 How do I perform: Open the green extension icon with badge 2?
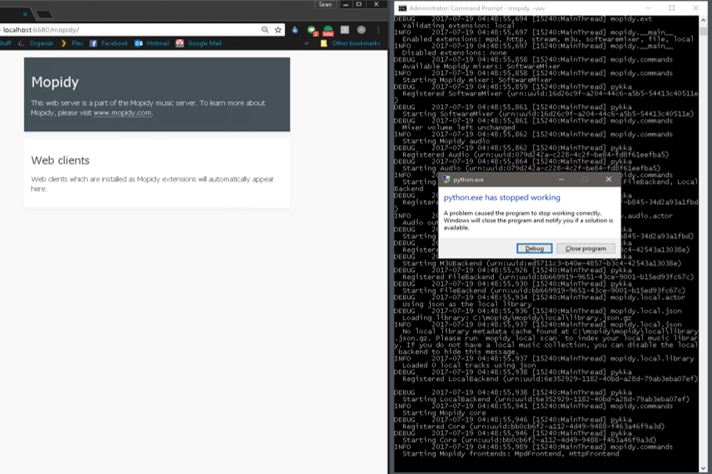click(312, 30)
